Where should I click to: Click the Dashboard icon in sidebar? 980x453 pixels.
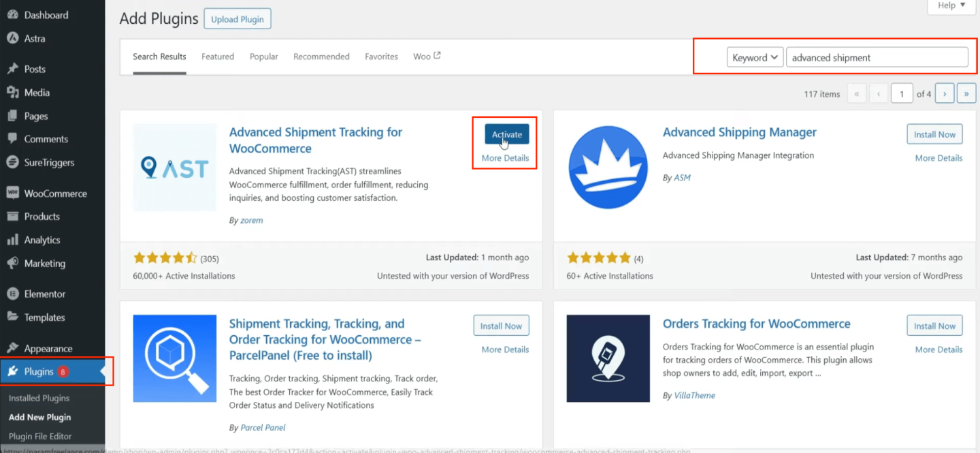12,15
